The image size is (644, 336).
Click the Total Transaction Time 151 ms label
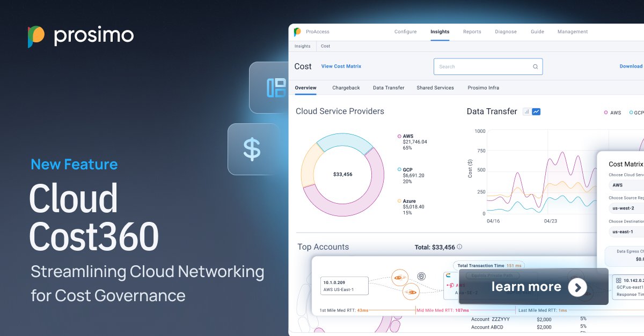[x=488, y=265]
